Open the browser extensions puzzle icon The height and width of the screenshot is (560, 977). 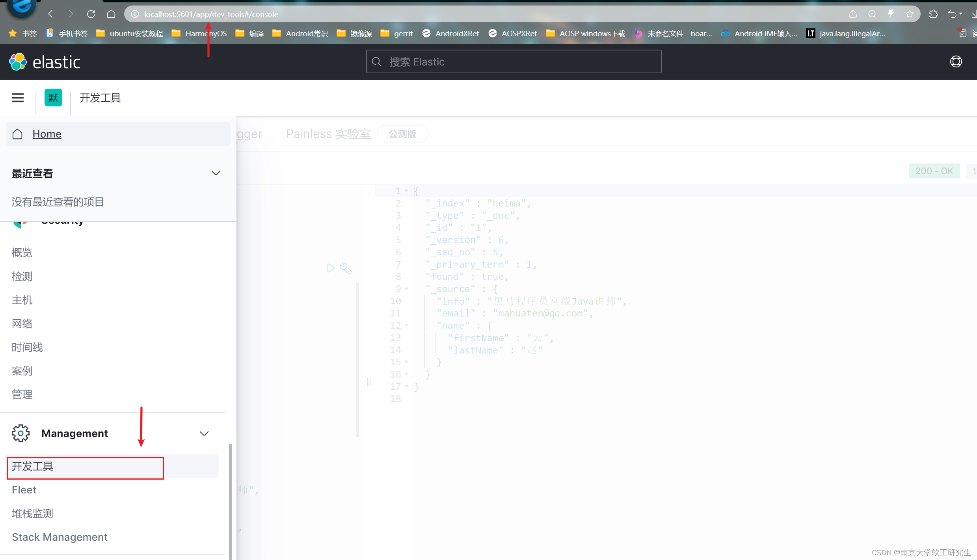tap(933, 14)
